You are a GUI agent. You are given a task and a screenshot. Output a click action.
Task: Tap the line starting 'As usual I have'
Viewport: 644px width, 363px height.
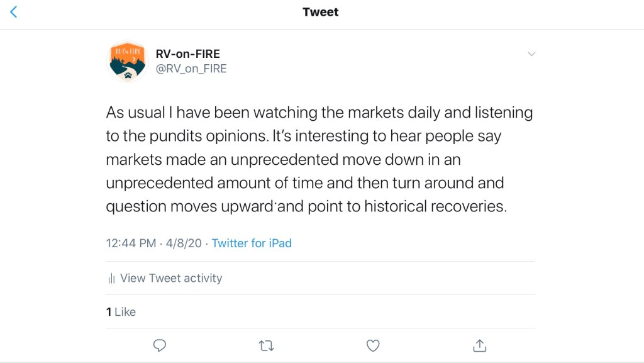tap(319, 113)
